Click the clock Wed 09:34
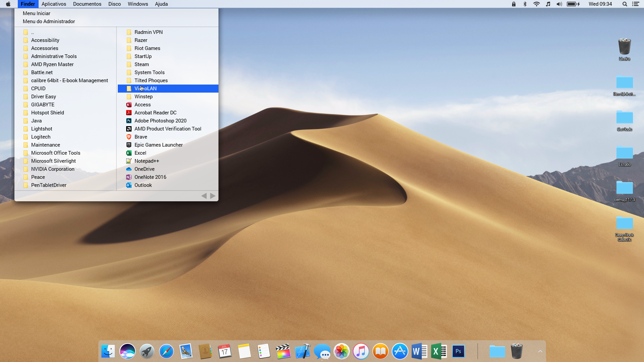The width and height of the screenshot is (644, 362). pyautogui.click(x=600, y=4)
